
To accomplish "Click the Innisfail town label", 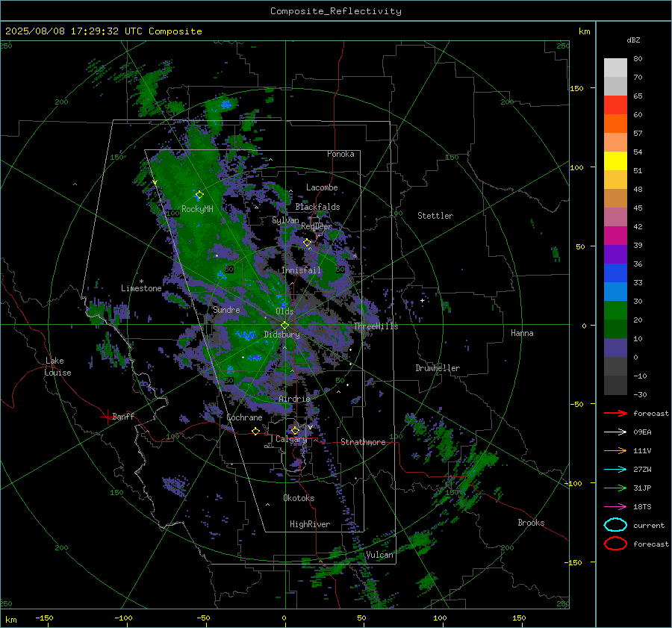I will 301,270.
